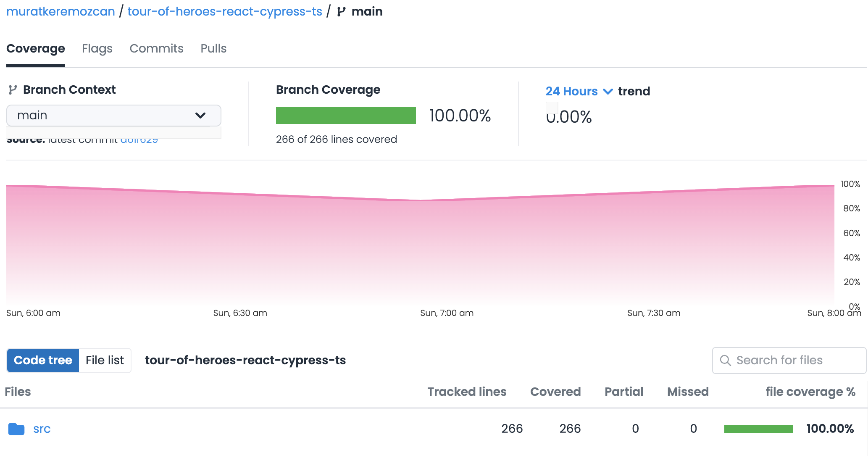Viewport: 868px width, 458px height.
Task: Select the Coverage tab
Action: tap(36, 49)
